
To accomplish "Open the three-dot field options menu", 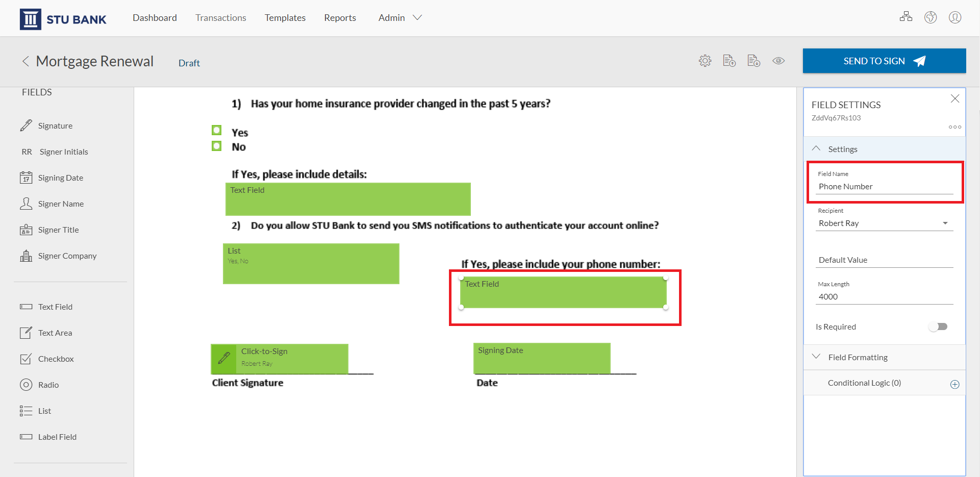I will [955, 127].
